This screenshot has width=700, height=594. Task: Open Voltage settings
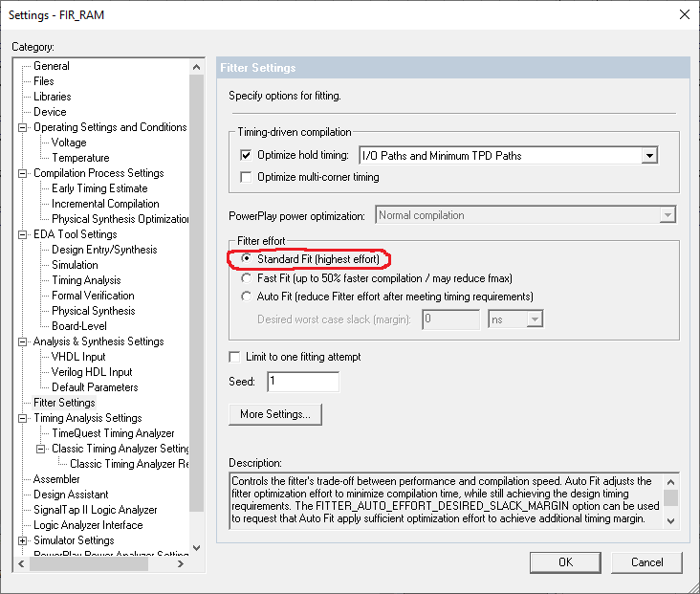[69, 143]
